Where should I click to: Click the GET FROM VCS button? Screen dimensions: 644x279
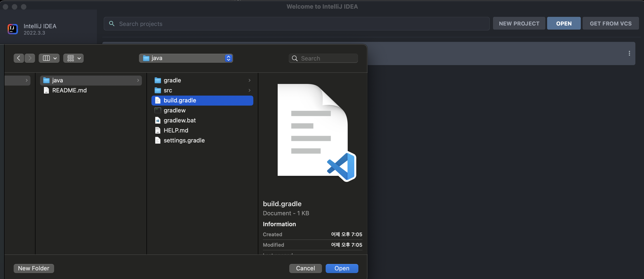click(x=610, y=23)
